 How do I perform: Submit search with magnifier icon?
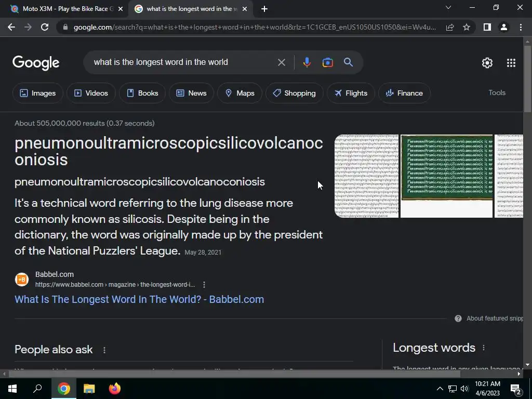(349, 62)
